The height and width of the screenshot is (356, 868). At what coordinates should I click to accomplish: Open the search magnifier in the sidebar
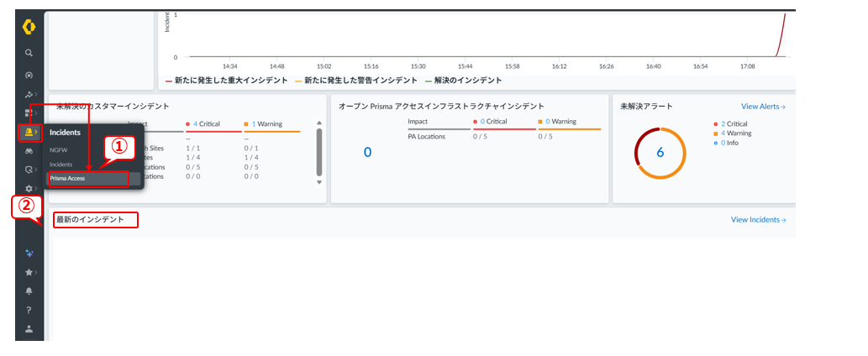(29, 53)
